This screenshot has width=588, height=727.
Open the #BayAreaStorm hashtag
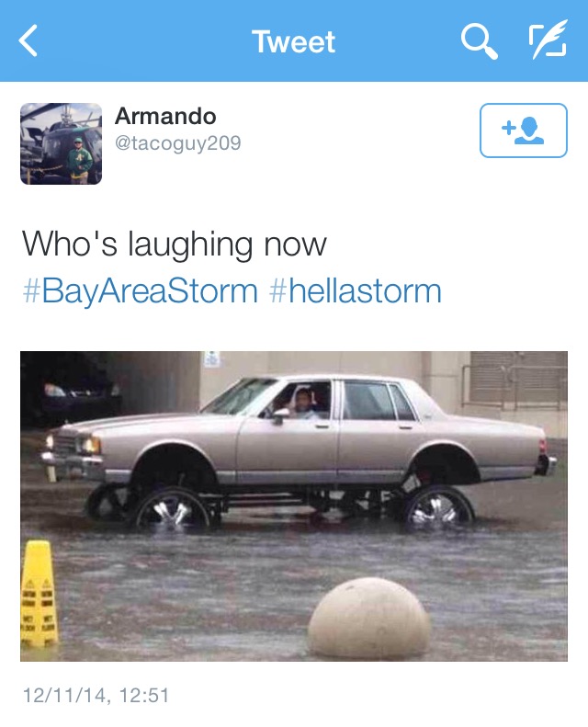pyautogui.click(x=140, y=291)
